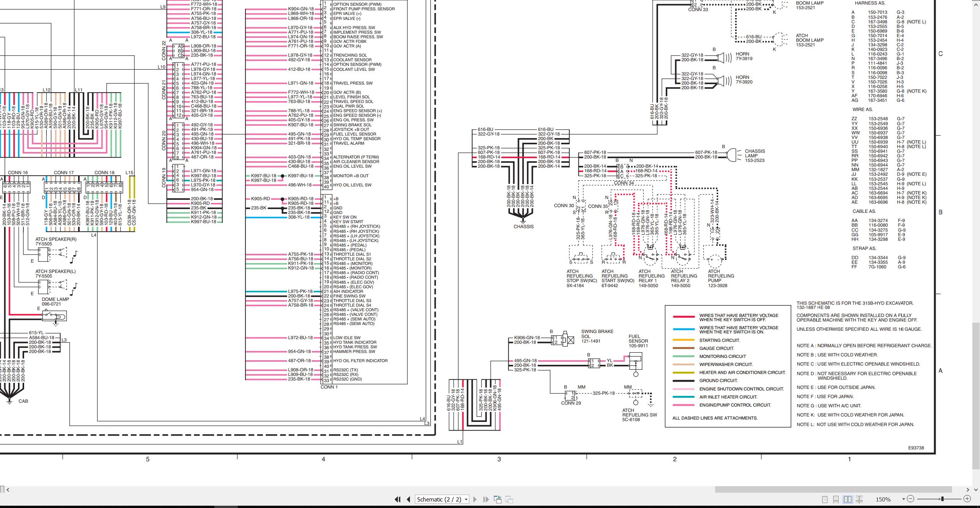
Task: Click the STRAP AS. heading
Action: click(864, 248)
